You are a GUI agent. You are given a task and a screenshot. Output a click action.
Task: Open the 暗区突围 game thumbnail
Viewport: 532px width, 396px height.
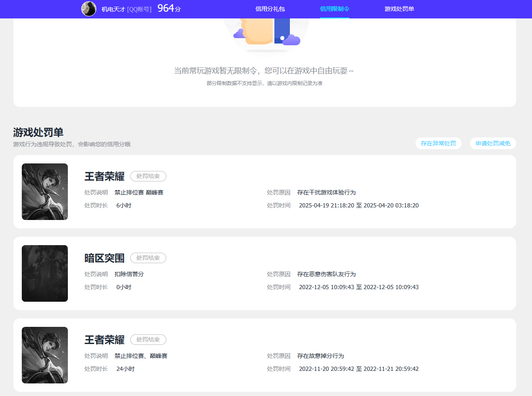pos(45,273)
